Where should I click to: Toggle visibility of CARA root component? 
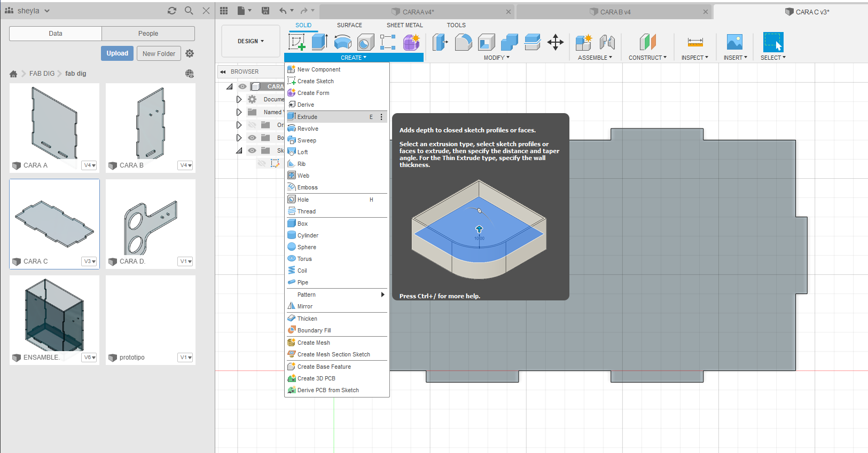tap(243, 86)
